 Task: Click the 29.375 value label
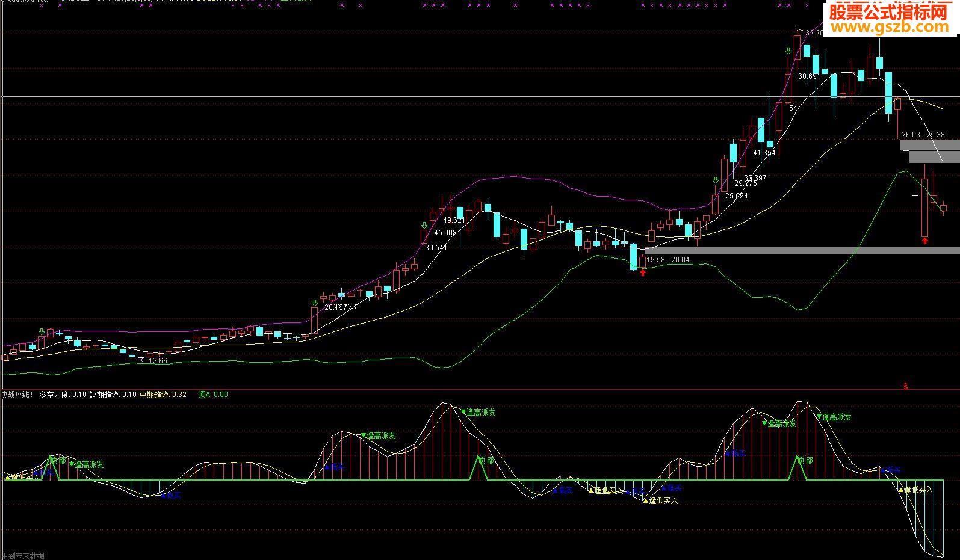(x=746, y=184)
